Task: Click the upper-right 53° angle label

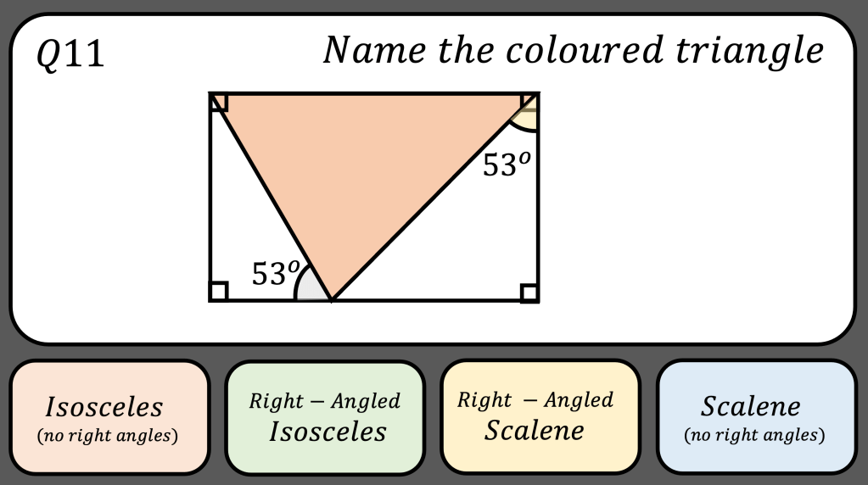Action: [x=507, y=164]
